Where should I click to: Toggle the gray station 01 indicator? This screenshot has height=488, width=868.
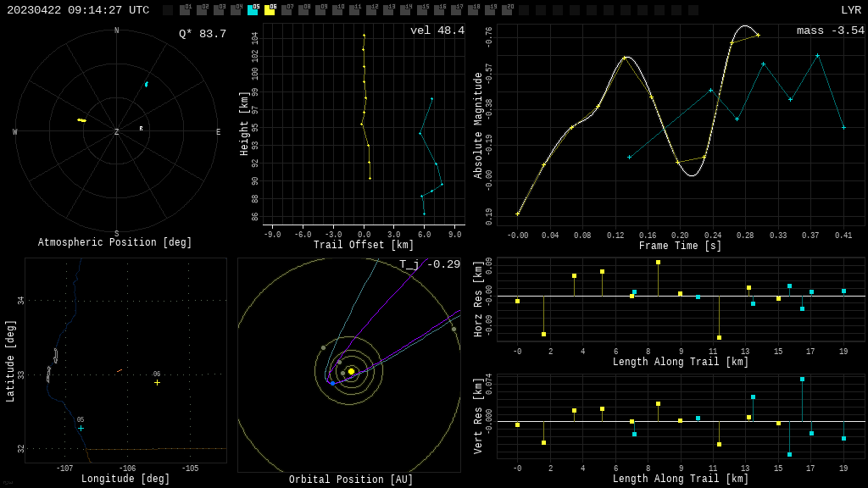pos(185,10)
